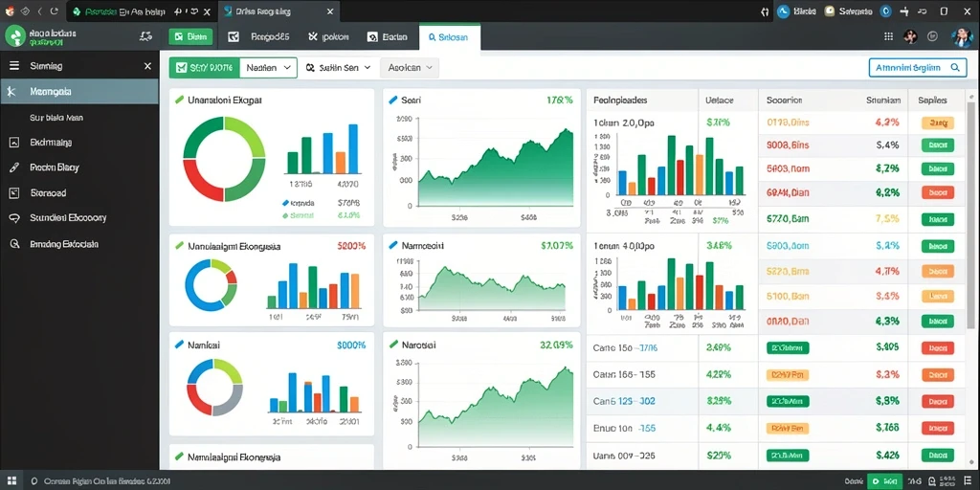Open the large user avatar at top right

(x=962, y=37)
